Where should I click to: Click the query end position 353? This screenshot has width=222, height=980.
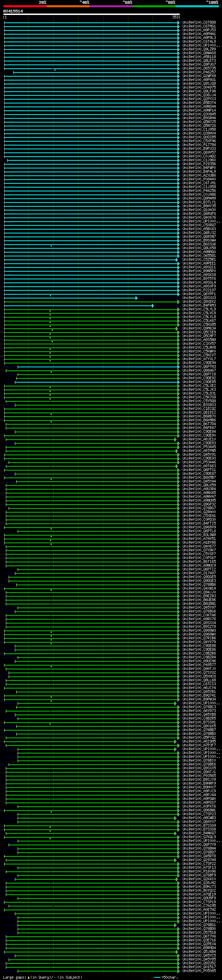coord(175,17)
